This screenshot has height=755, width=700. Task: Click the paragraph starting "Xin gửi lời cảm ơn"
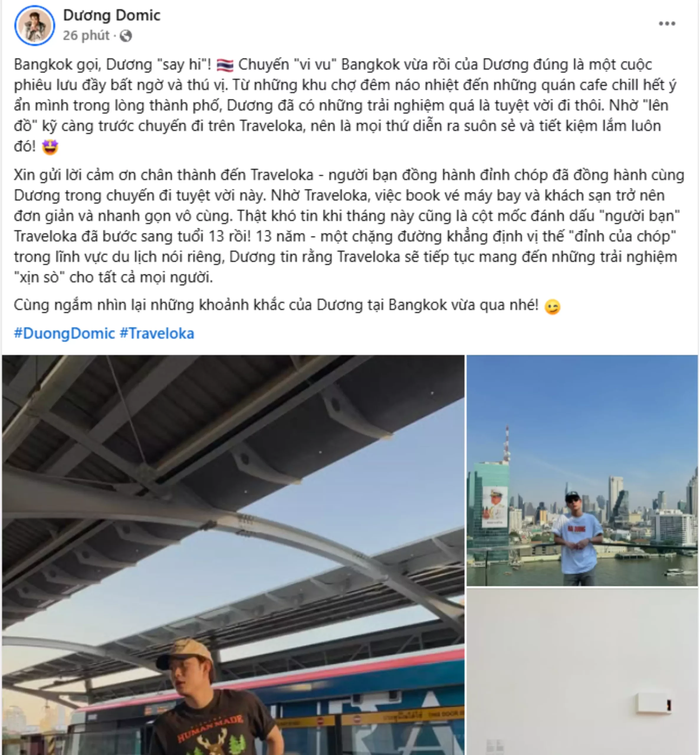349,226
